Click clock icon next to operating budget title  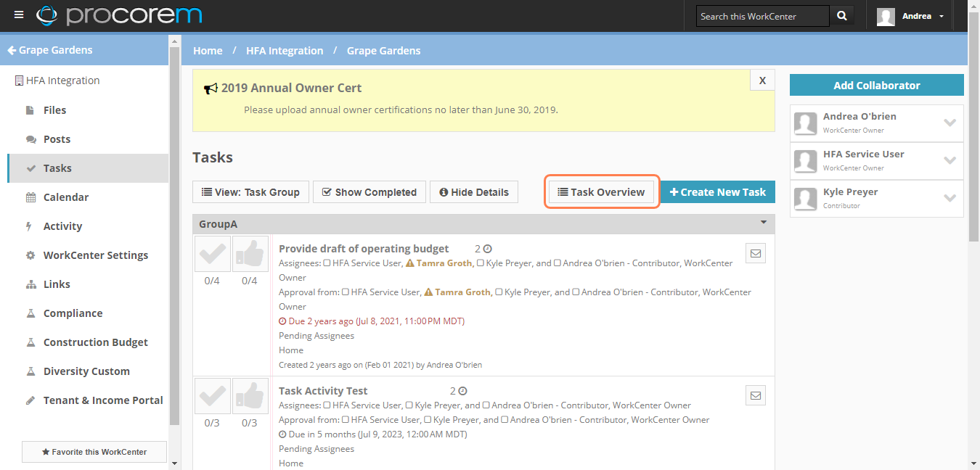(488, 249)
